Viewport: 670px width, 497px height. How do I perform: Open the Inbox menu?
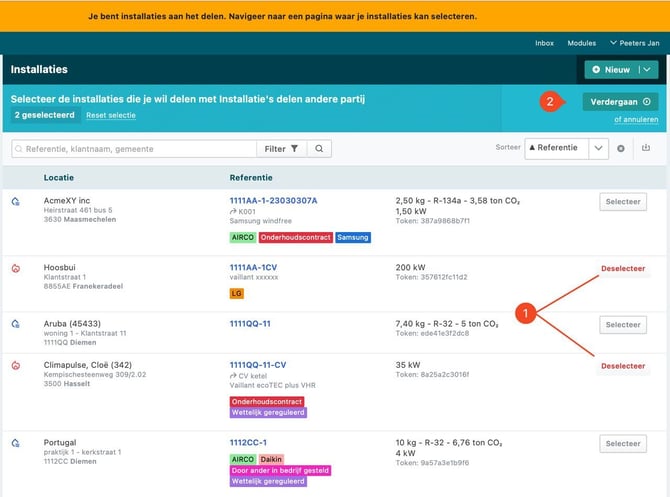click(x=544, y=43)
